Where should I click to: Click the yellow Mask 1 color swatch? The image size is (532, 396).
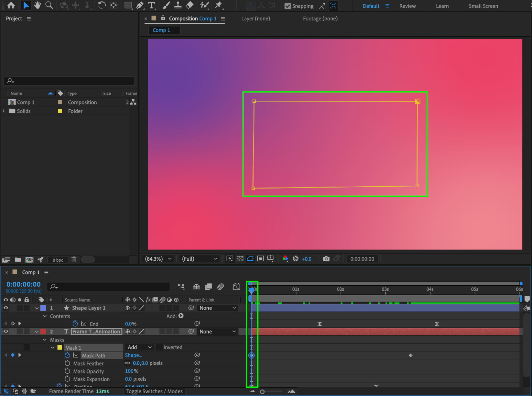tap(60, 347)
